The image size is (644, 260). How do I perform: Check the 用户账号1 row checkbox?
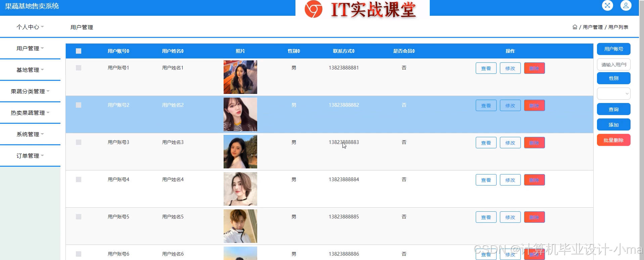79,68
